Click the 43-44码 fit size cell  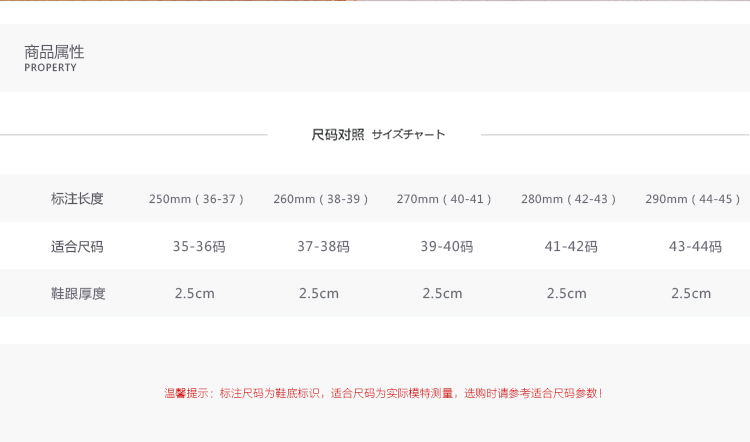[695, 246]
